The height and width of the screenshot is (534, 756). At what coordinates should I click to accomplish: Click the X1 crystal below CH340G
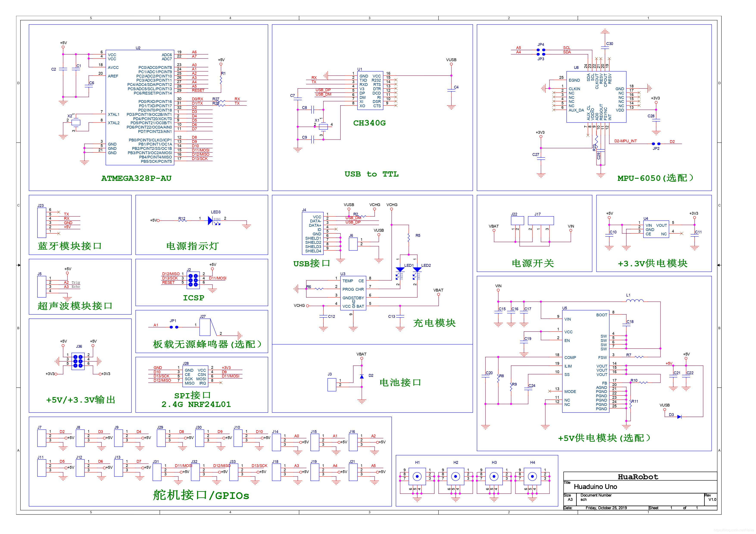click(323, 126)
